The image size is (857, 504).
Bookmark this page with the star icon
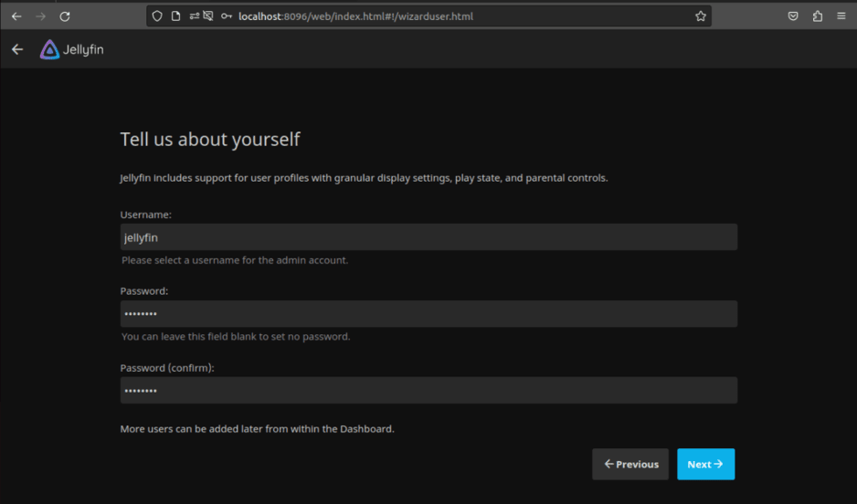click(701, 16)
